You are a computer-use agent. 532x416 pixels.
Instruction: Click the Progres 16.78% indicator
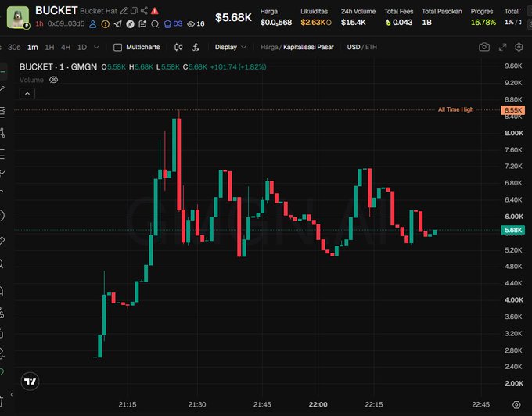pos(483,23)
